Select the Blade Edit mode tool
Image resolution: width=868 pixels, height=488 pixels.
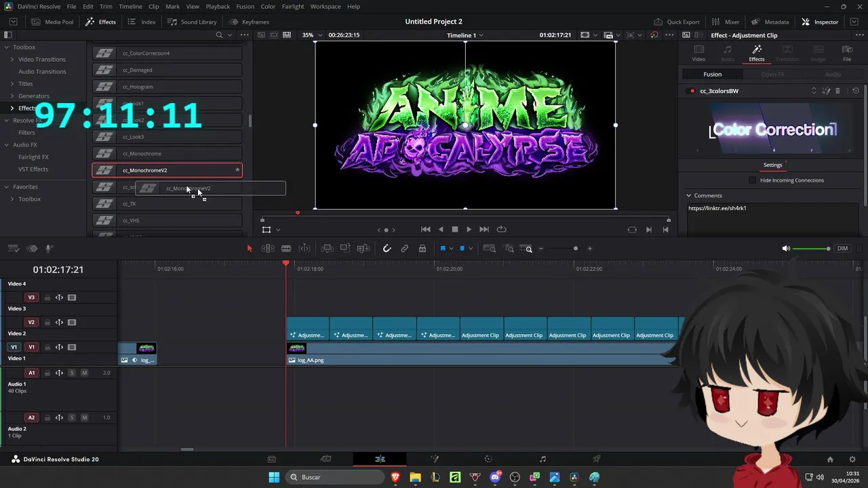click(x=286, y=249)
